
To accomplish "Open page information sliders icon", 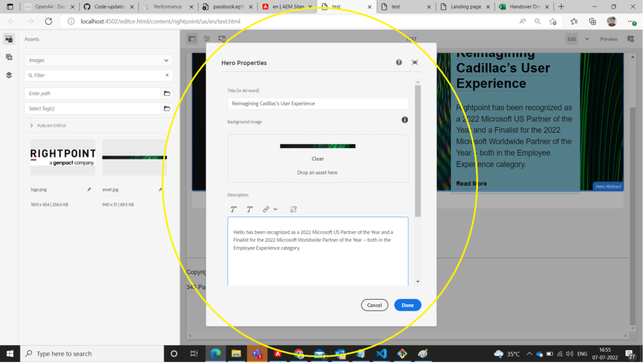I will click(x=207, y=39).
